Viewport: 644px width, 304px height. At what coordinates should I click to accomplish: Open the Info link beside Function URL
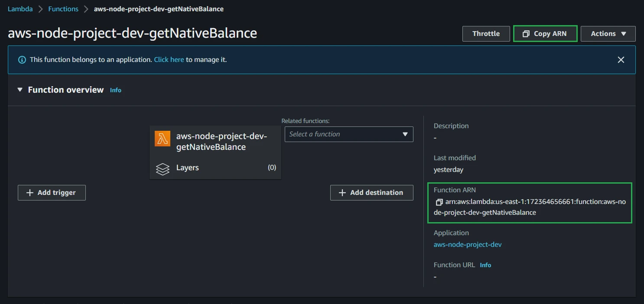tap(485, 265)
